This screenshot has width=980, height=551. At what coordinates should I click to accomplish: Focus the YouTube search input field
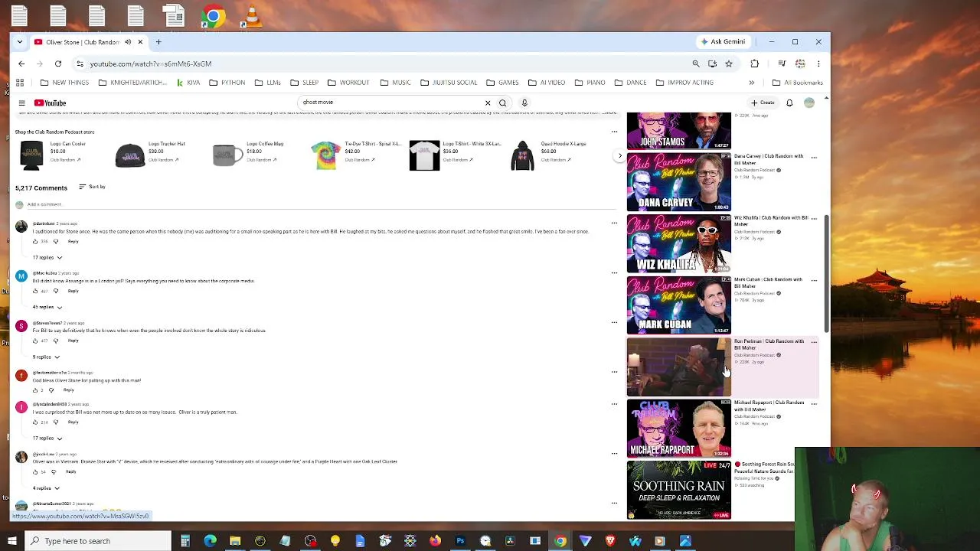pyautogui.click(x=392, y=103)
